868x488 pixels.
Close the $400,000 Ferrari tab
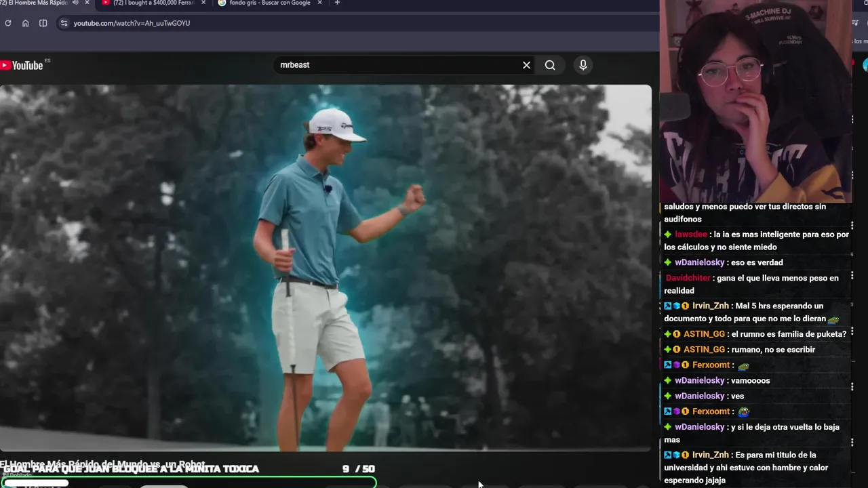pos(202,3)
